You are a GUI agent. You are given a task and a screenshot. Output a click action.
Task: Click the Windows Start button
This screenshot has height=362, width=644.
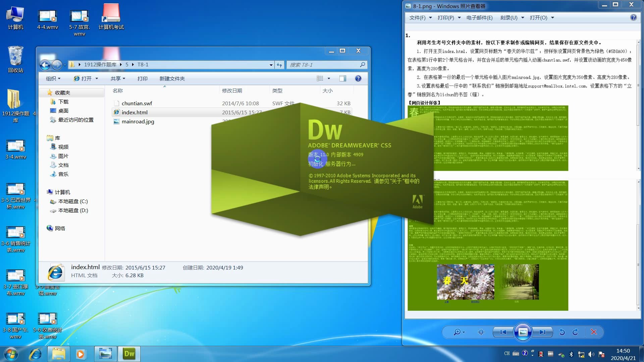click(x=11, y=354)
